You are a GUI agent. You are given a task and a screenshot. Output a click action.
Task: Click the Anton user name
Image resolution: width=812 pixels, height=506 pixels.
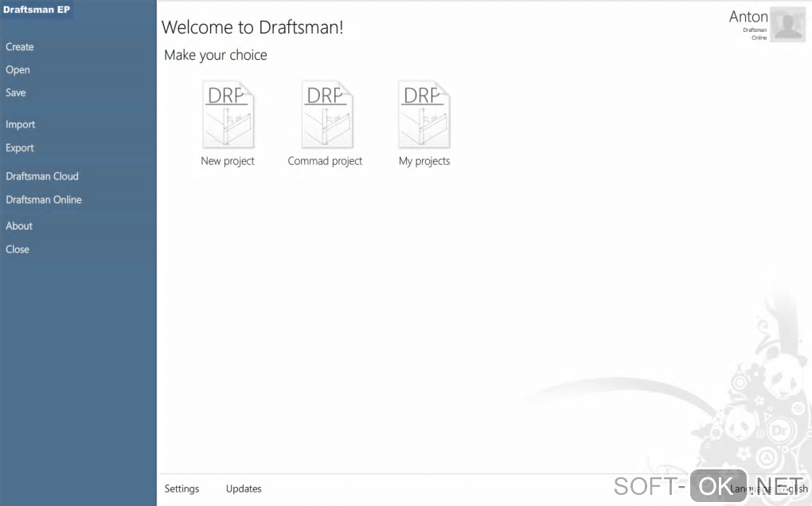(748, 17)
